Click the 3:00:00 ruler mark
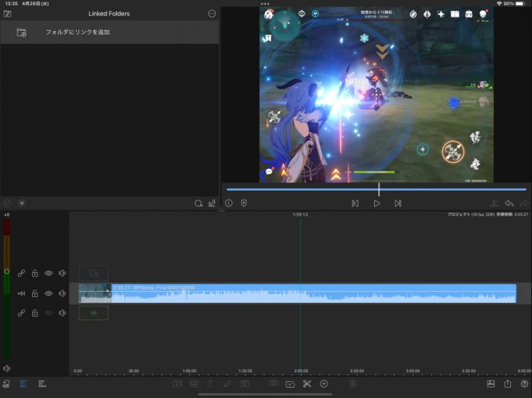The image size is (532, 398). click(413, 371)
